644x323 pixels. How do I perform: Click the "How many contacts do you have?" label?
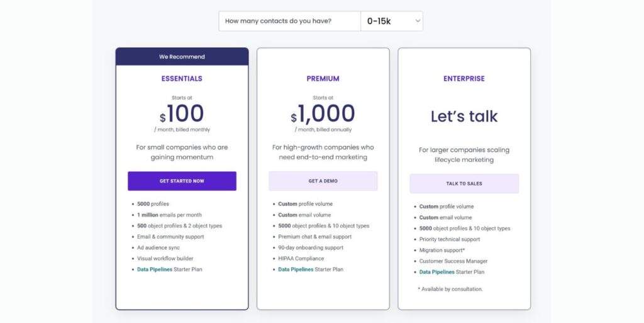(278, 21)
